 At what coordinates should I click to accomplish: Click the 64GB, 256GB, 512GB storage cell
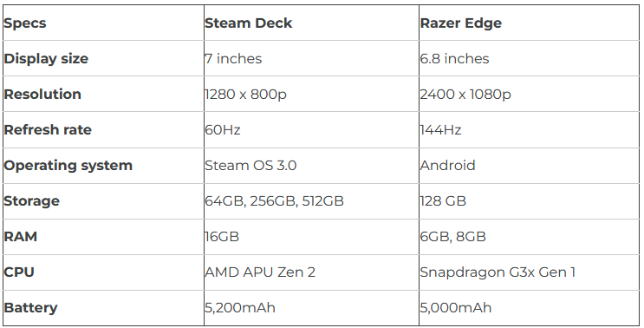click(x=311, y=201)
